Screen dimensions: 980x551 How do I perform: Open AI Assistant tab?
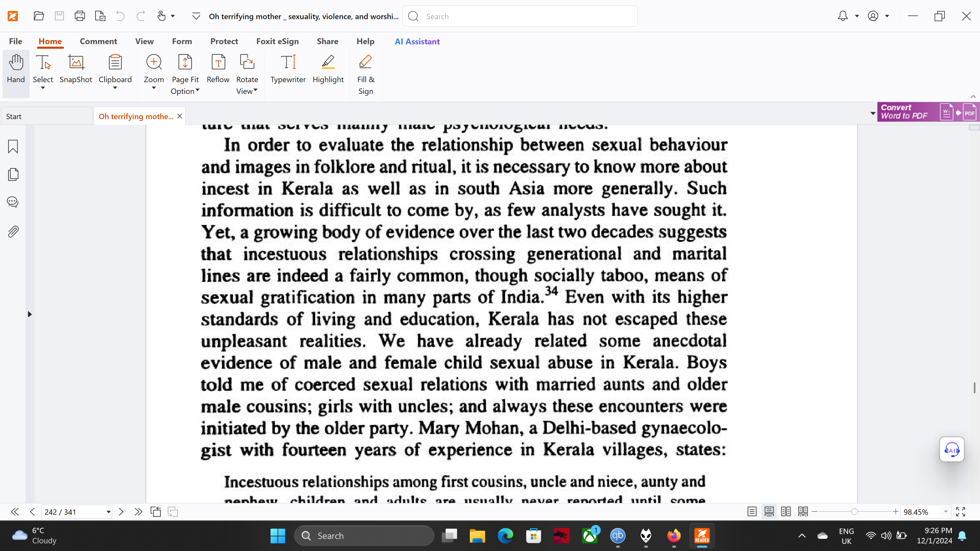(x=417, y=41)
